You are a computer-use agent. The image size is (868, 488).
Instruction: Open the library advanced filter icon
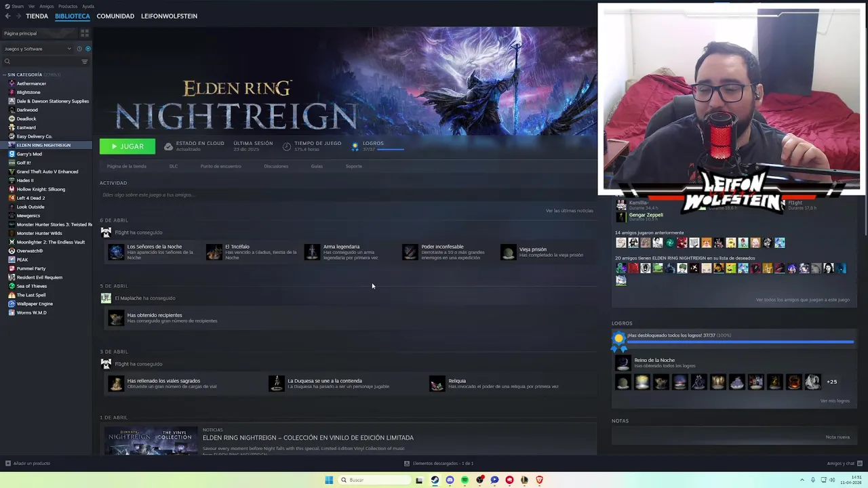click(x=85, y=62)
